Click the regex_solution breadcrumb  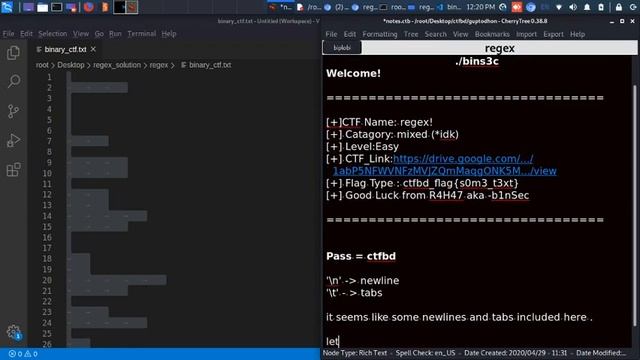(117, 65)
